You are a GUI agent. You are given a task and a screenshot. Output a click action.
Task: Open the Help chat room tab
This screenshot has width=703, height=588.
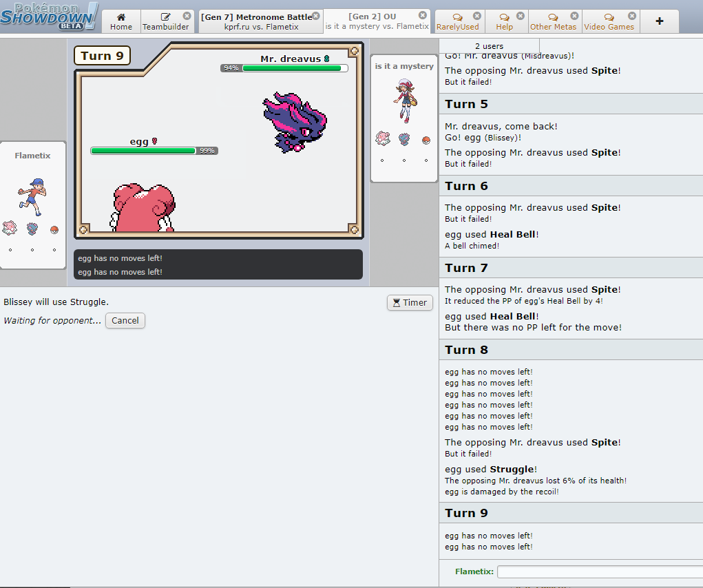tap(506, 21)
